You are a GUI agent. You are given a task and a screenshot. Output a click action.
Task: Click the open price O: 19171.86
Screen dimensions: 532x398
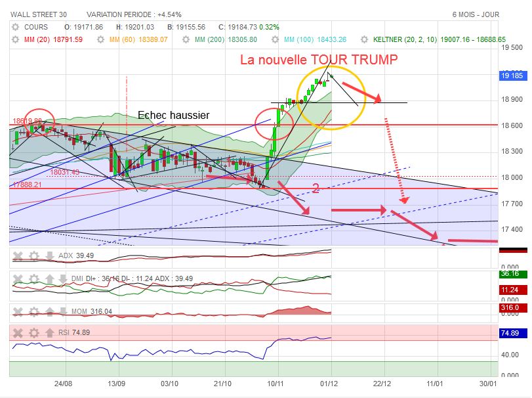(83, 27)
